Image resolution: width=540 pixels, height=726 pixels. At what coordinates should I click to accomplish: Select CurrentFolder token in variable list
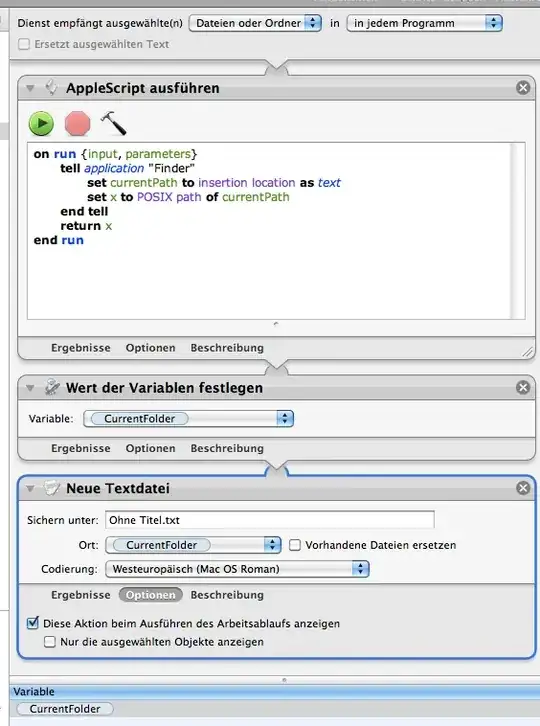(65, 709)
